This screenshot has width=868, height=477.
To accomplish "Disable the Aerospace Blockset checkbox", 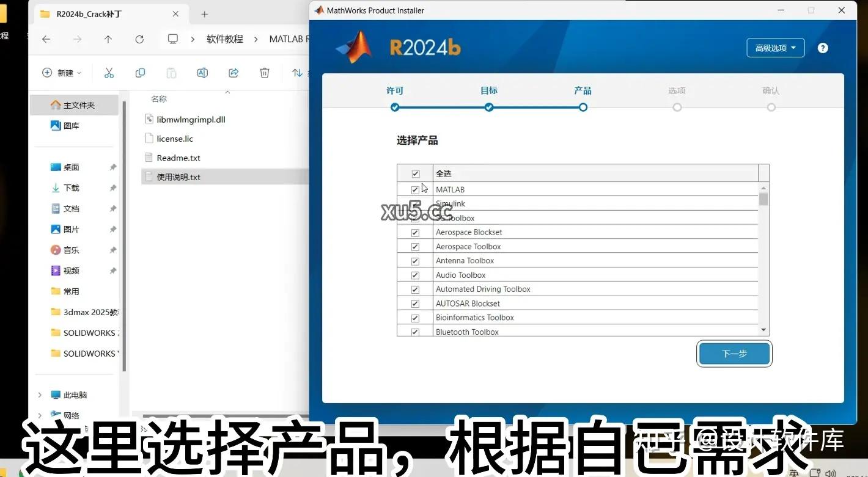I will tap(415, 232).
